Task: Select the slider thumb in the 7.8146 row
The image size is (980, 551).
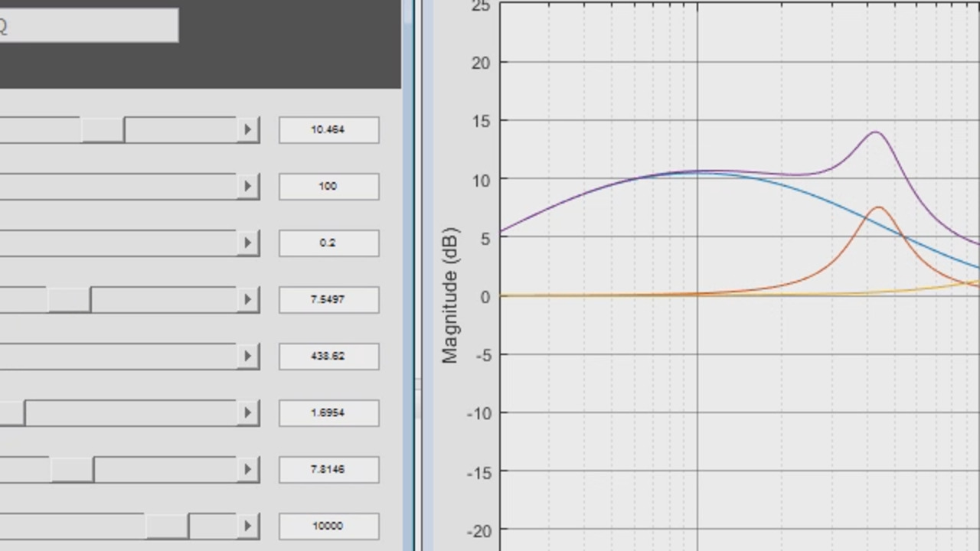Action: 72,469
